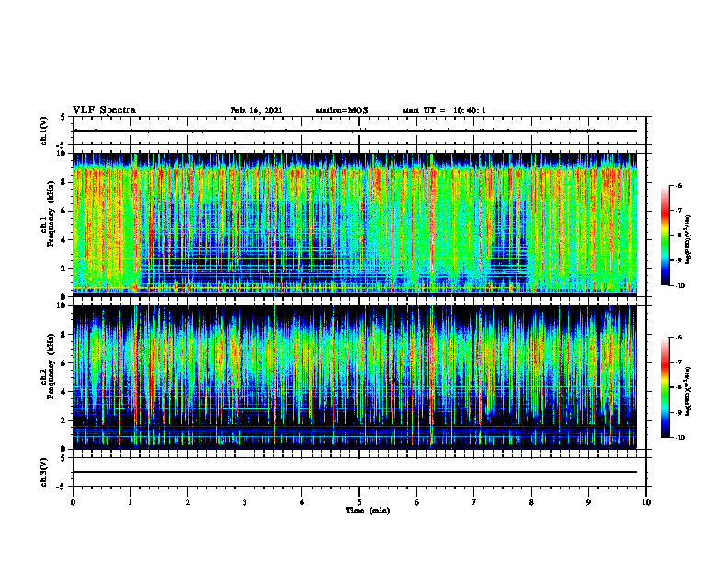Image resolution: width=728 pixels, height=563 pixels.
Task: Click the ch.1 spectrogram color scale bar
Action: [665, 236]
